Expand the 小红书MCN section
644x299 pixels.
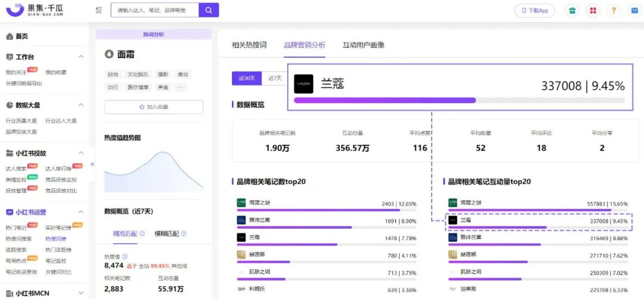point(81,293)
